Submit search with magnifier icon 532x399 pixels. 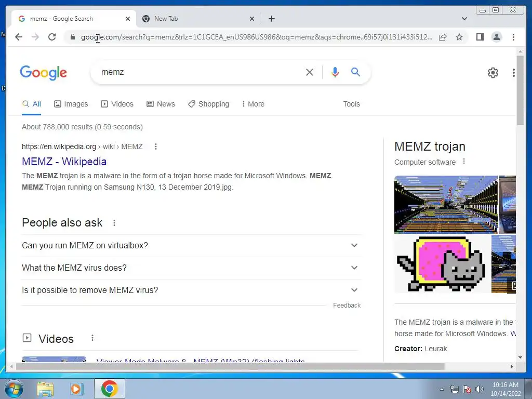[355, 72]
